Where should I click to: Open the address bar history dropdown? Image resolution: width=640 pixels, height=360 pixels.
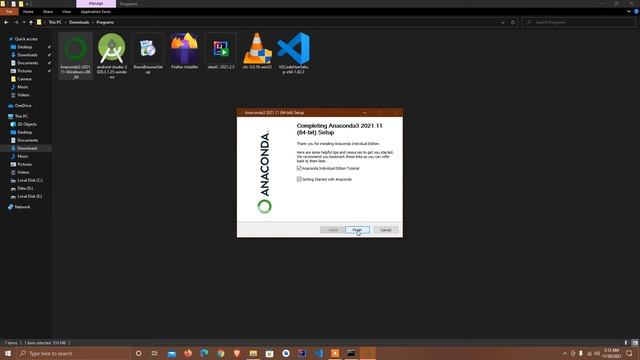pos(503,22)
